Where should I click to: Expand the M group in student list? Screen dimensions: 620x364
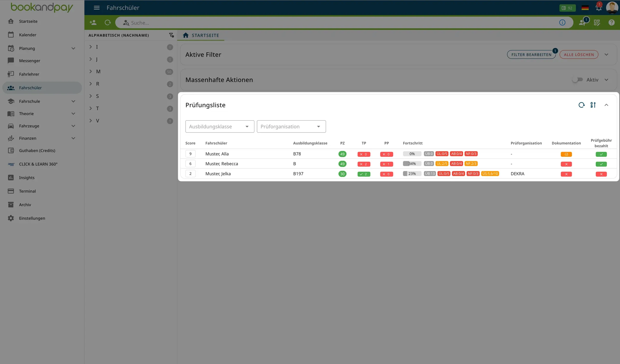pos(90,72)
